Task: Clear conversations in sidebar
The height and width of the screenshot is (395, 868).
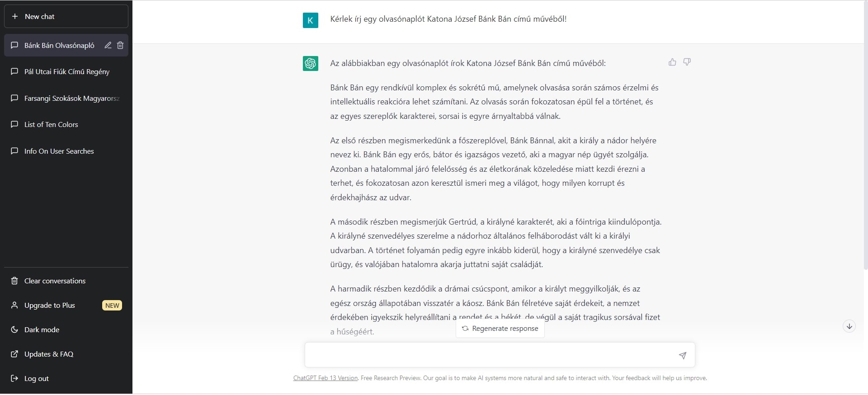Action: [x=66, y=281]
